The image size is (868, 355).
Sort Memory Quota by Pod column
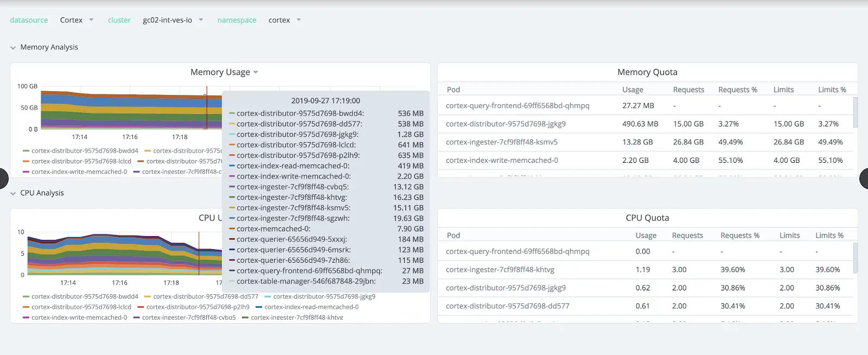tap(454, 90)
